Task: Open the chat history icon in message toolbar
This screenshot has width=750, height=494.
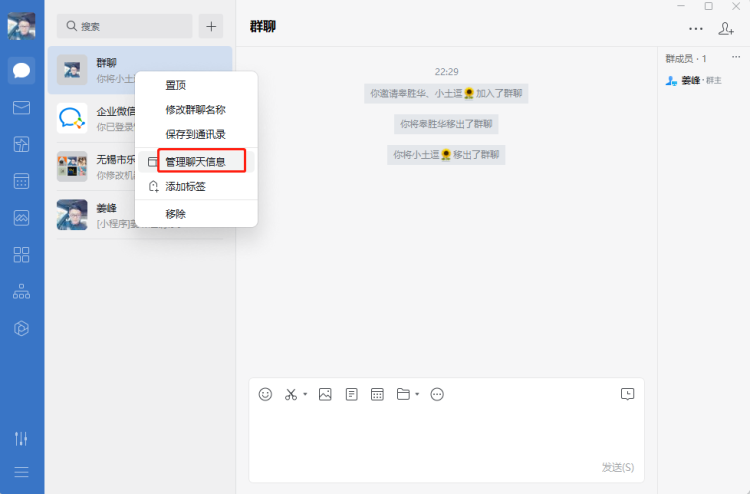Action: point(628,394)
